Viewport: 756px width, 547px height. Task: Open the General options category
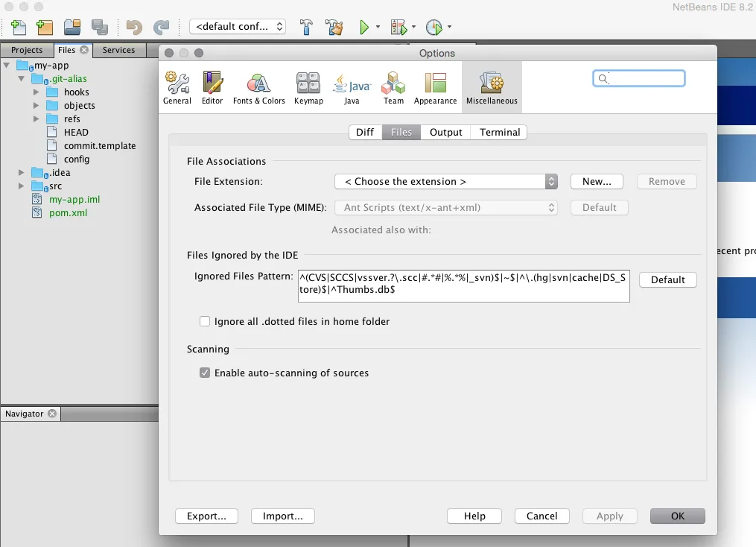point(177,88)
